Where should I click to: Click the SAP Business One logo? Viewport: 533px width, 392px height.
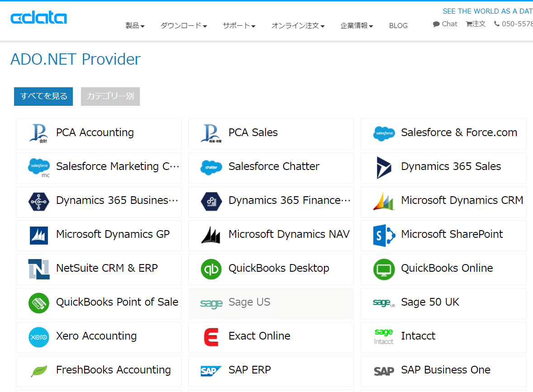(x=384, y=371)
